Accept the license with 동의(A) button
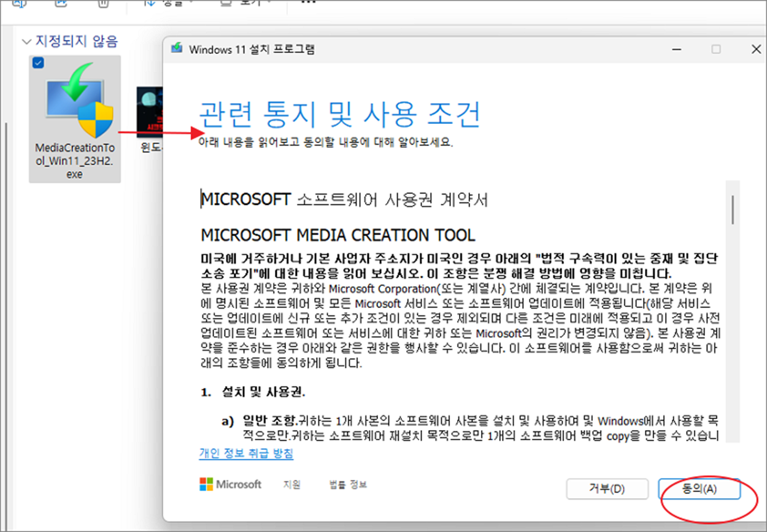 (x=699, y=489)
